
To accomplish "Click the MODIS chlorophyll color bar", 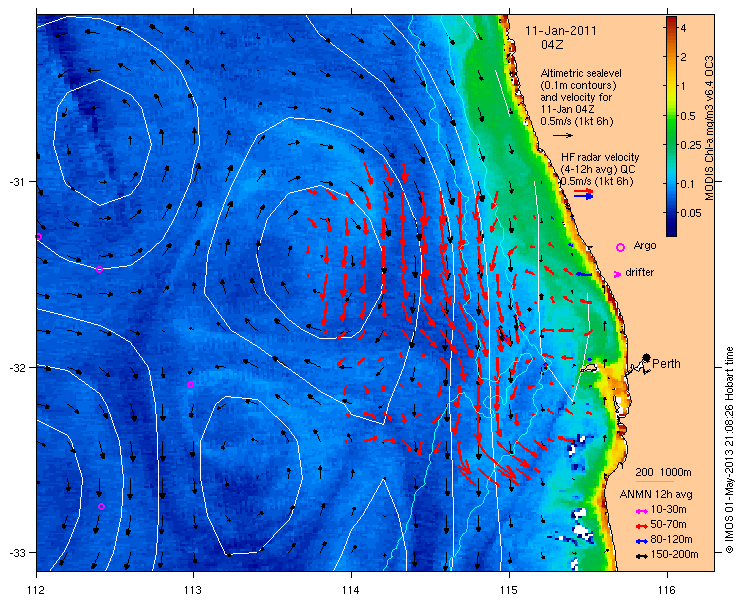I will pos(671,126).
